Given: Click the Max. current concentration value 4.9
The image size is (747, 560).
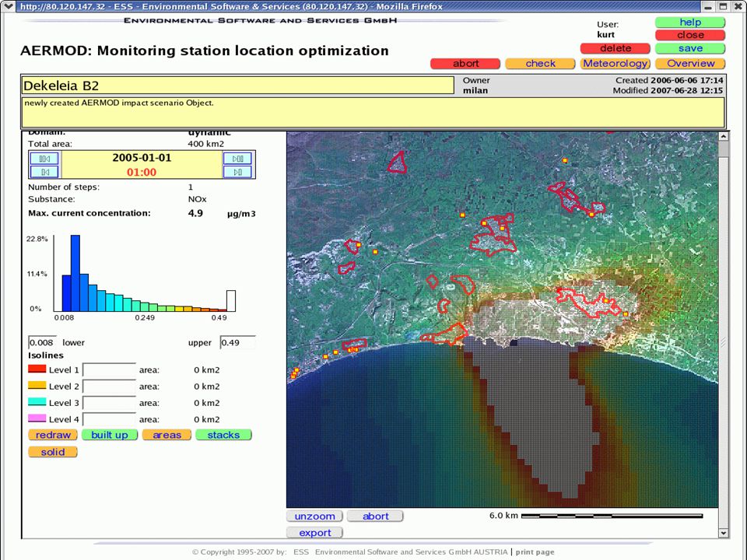Looking at the screenshot, I should pos(195,213).
